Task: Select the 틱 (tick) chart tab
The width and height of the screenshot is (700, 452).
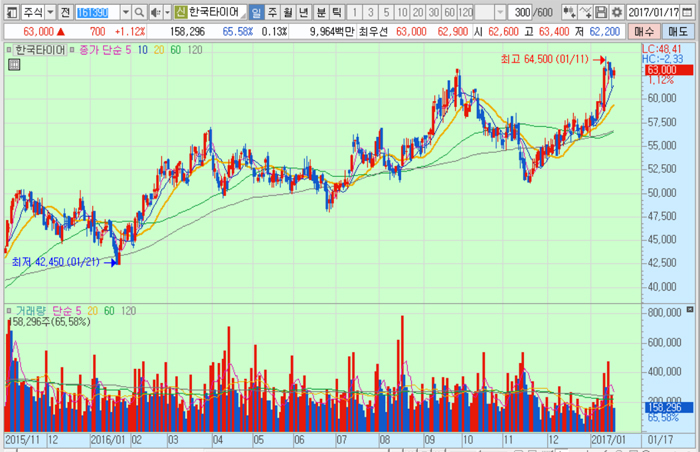Action: 337,12
